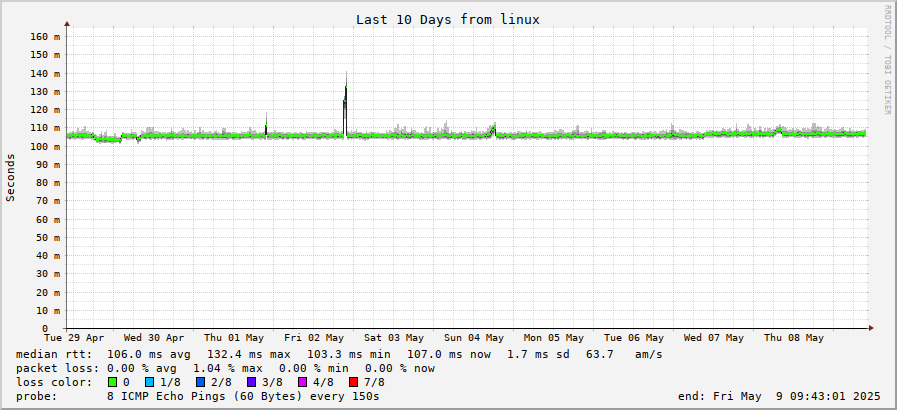The height and width of the screenshot is (410, 897).
Task: Click the '80 m' y-axis label
Action: pyautogui.click(x=47, y=183)
